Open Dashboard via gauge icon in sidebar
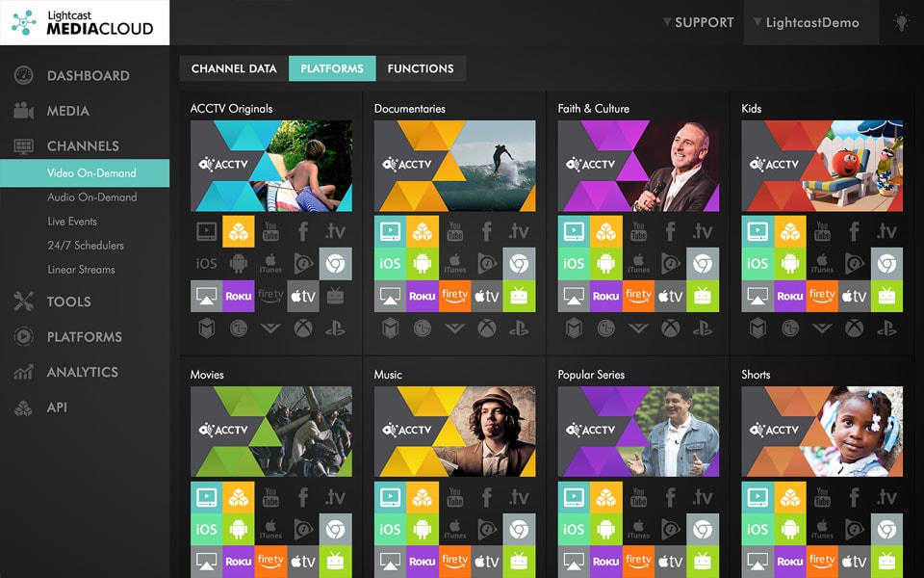 [23, 75]
